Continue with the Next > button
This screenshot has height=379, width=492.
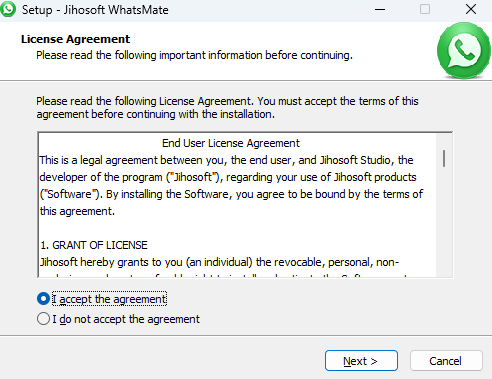pyautogui.click(x=361, y=361)
